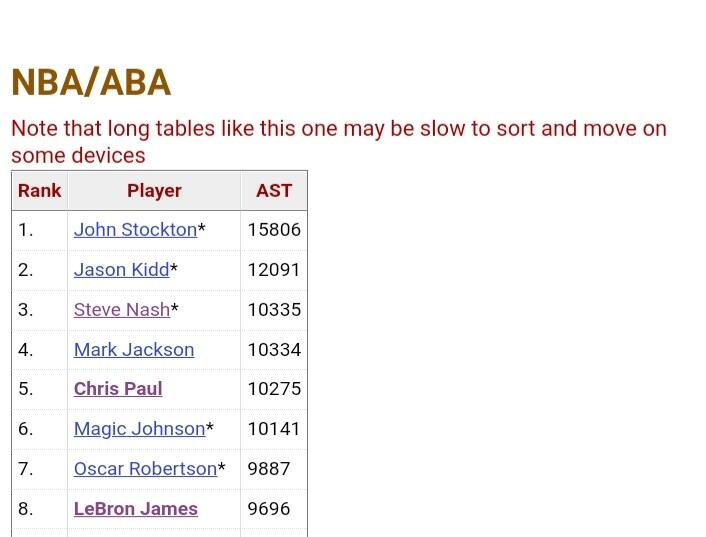Screen dimensions: 706x537
Task: Follow the Steve Nash link
Action: coord(121,309)
